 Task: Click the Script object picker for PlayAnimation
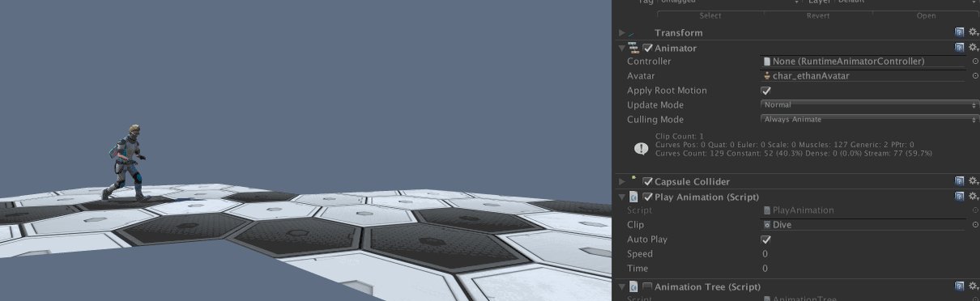click(974, 210)
